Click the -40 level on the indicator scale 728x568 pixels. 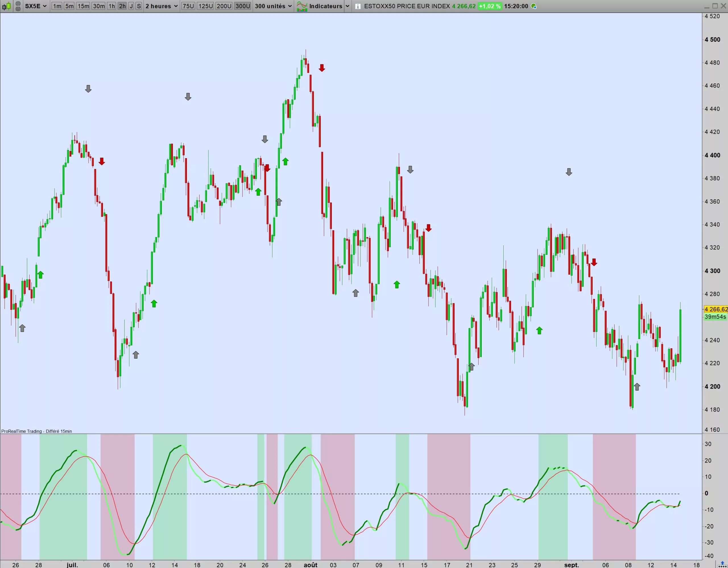click(709, 556)
